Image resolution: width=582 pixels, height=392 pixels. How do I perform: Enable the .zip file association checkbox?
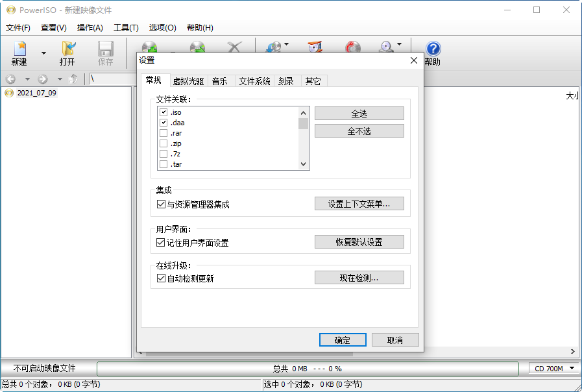(164, 143)
